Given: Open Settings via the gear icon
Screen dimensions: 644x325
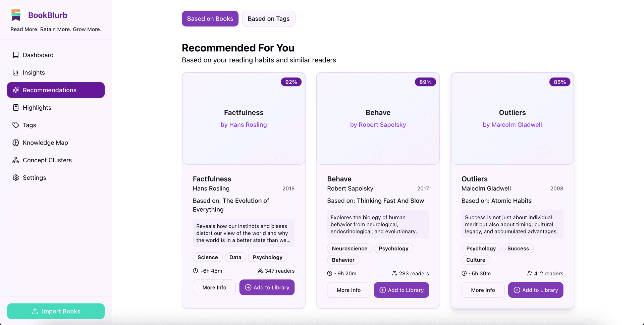Looking at the screenshot, I should point(16,178).
